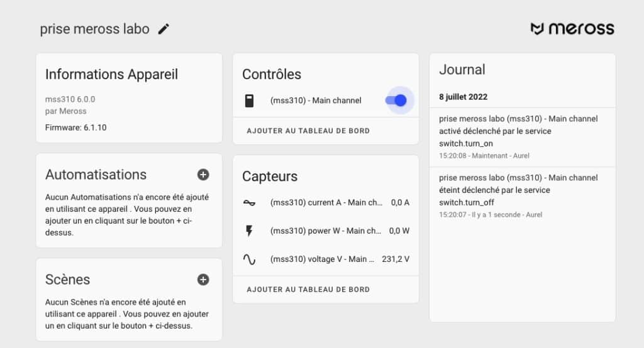644x348 pixels.
Task: Click the Main channel control label
Action: click(316, 101)
